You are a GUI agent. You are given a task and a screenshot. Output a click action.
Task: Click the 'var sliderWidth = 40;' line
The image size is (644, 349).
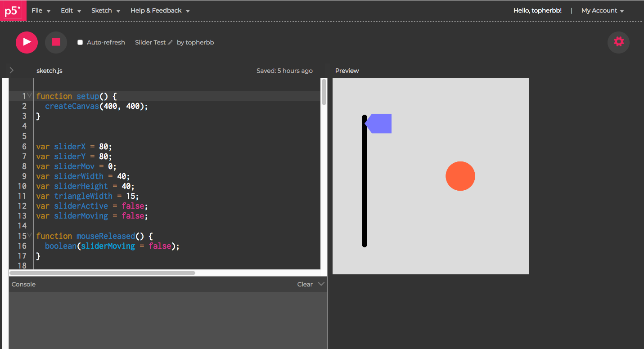tap(83, 176)
